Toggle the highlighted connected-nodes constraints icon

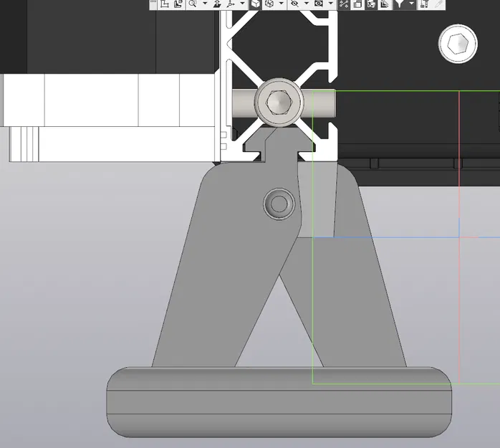[x=344, y=4]
